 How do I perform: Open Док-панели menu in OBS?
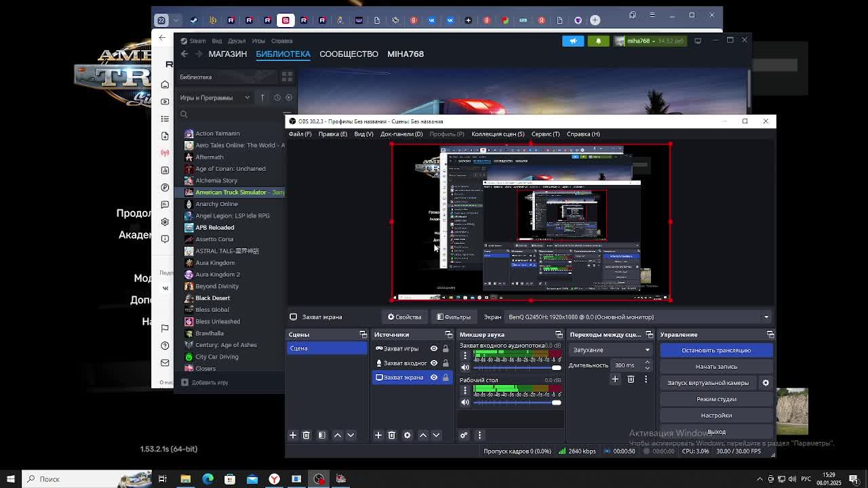401,134
